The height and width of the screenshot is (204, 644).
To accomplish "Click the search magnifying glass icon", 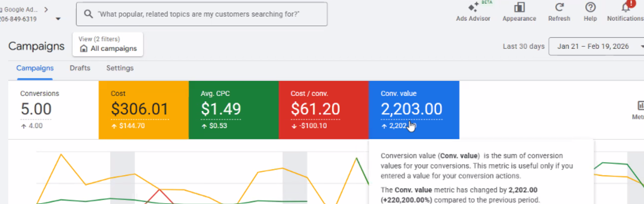I will 89,14.
